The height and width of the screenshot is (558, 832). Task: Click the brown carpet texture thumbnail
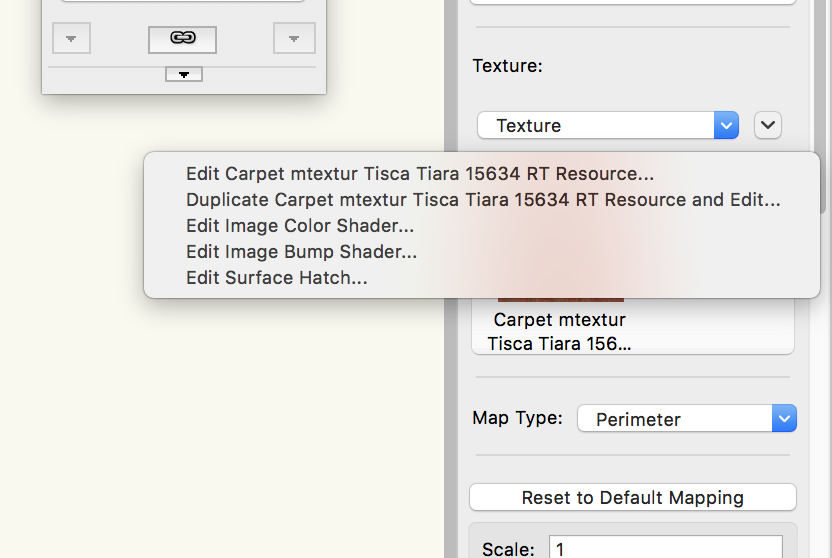(x=561, y=297)
